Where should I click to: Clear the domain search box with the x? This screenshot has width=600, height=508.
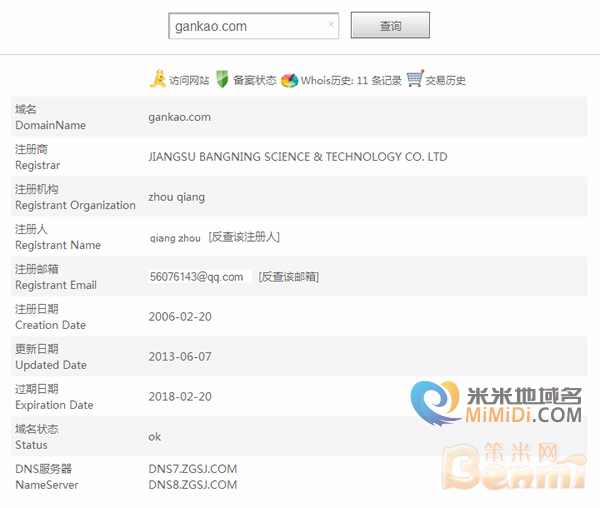click(x=331, y=24)
